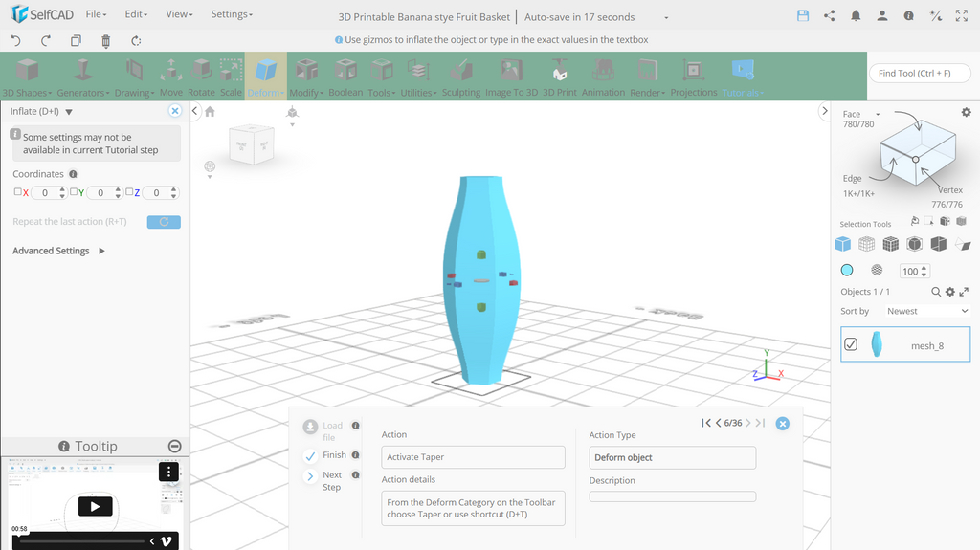Open the 3D Print tool

tap(559, 77)
